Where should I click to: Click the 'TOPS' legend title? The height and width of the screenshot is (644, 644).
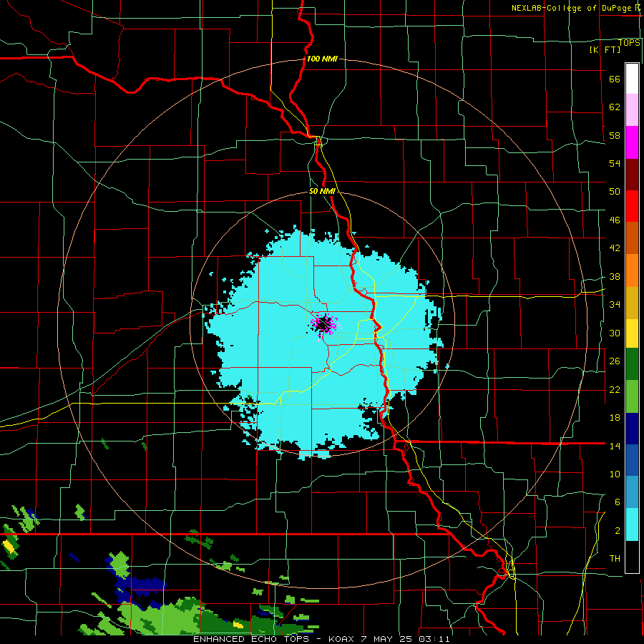tap(629, 42)
